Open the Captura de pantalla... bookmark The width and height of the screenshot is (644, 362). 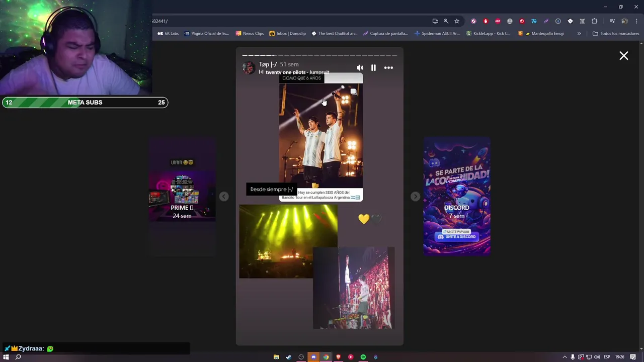pos(385,33)
